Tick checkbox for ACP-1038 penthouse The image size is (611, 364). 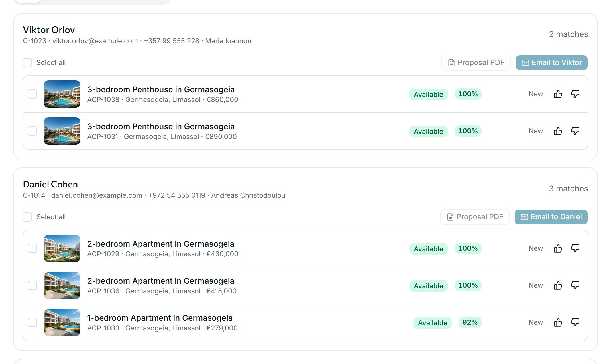click(32, 94)
